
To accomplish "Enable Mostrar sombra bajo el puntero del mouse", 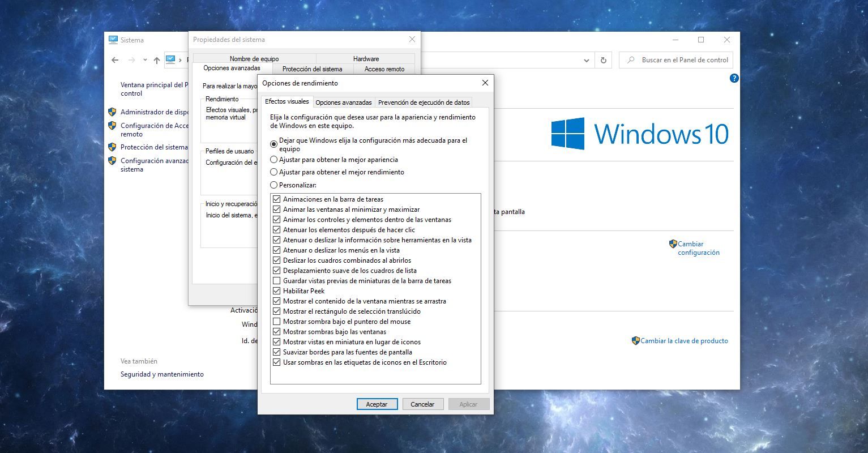I will (x=277, y=322).
